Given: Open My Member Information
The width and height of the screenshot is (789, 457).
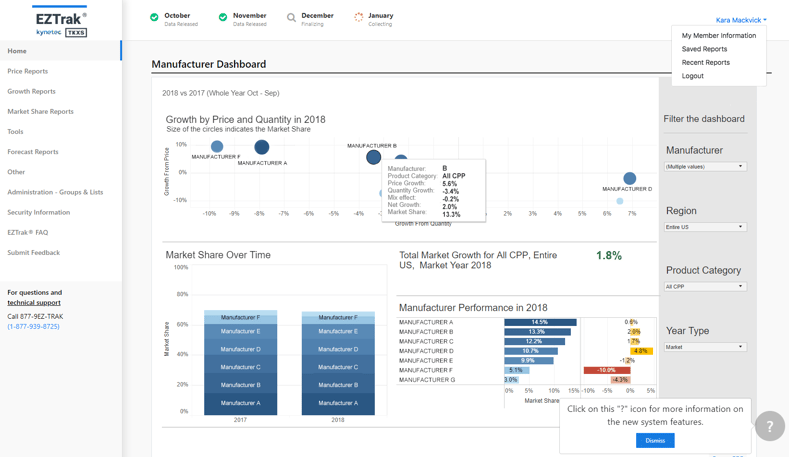Looking at the screenshot, I should 719,36.
